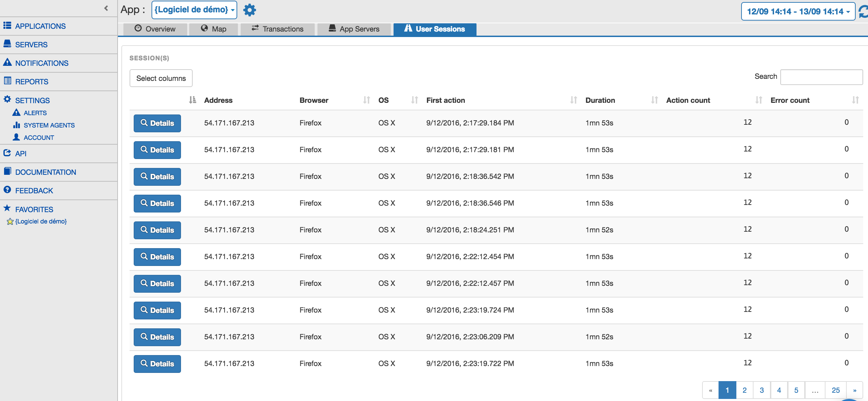Toggle First action column sort order
868x401 pixels.
coord(574,100)
